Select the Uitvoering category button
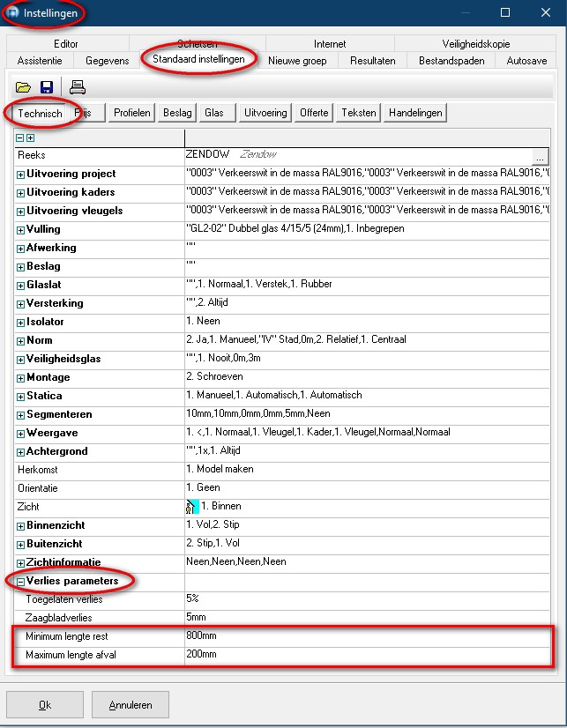Image resolution: width=567 pixels, height=728 pixels. click(265, 113)
